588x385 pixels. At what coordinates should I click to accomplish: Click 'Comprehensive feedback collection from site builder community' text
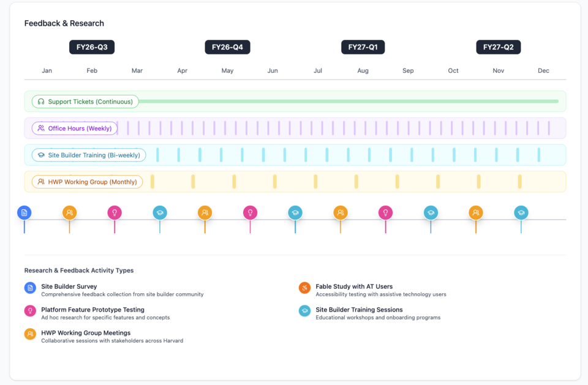pyautogui.click(x=123, y=294)
